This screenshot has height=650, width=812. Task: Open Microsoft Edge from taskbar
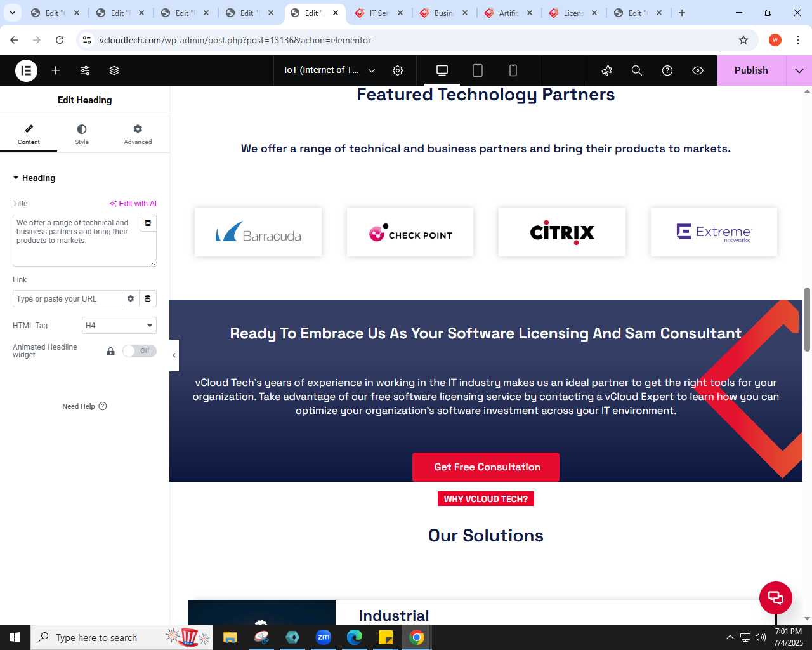pyautogui.click(x=355, y=637)
